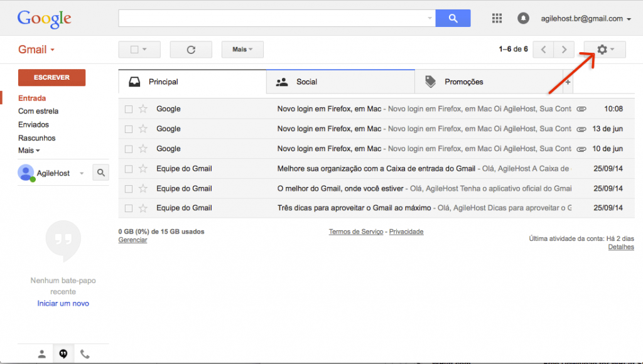Switch to the Promoções tab
The image size is (643, 364).
[x=489, y=82]
